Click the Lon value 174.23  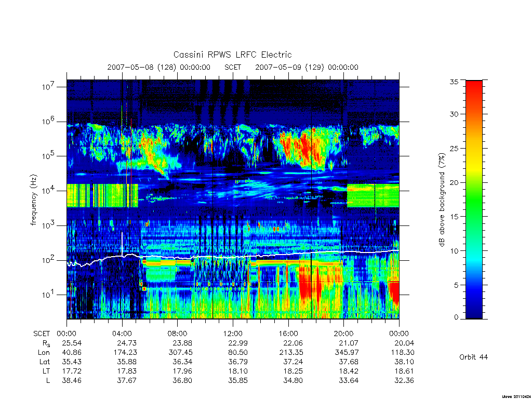[125, 353]
